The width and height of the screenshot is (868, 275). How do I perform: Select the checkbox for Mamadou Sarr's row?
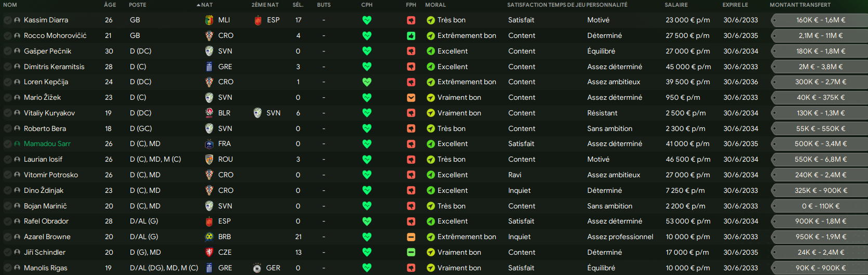[x=7, y=144]
